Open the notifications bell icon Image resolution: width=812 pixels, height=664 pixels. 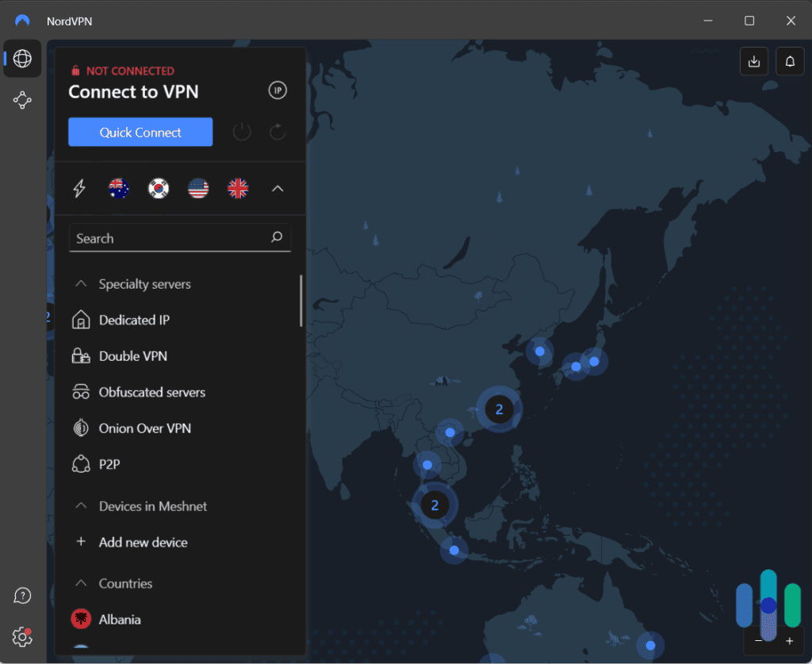pos(790,61)
